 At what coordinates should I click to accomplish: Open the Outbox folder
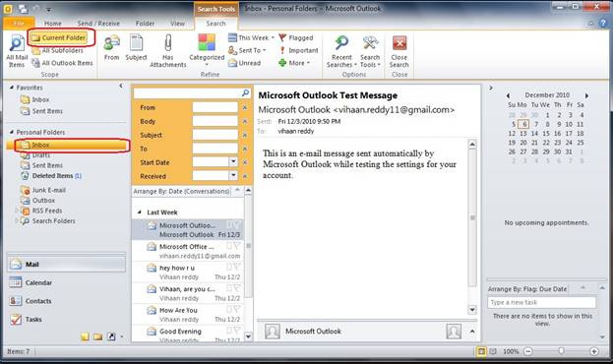tap(38, 200)
